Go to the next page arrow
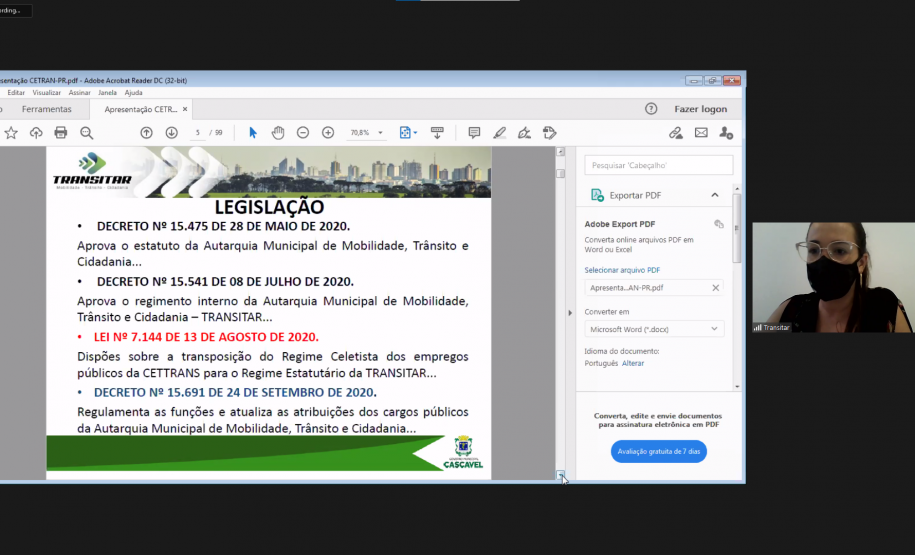Viewport: 915px width, 555px height. pos(171,133)
